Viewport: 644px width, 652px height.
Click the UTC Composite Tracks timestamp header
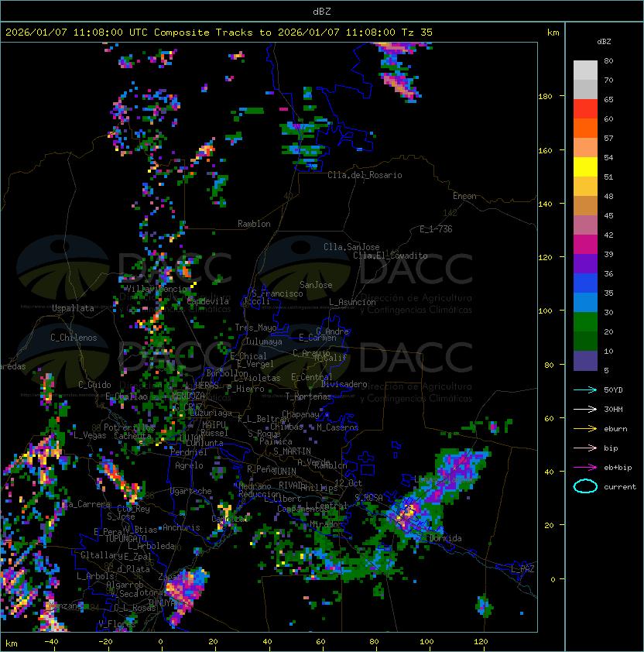coord(219,33)
